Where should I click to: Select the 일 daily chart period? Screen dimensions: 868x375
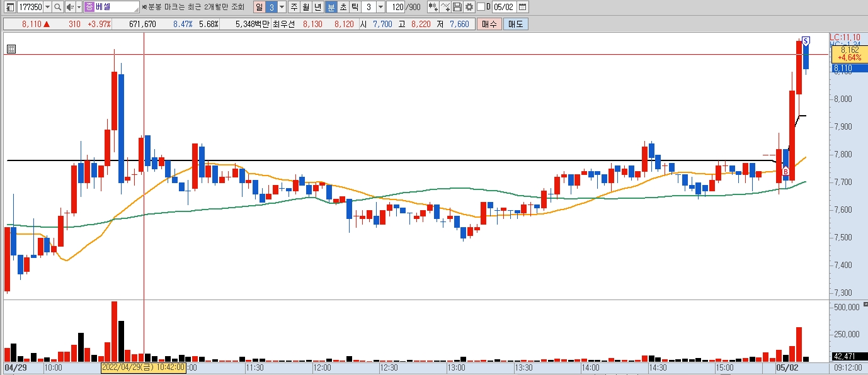coord(259,8)
